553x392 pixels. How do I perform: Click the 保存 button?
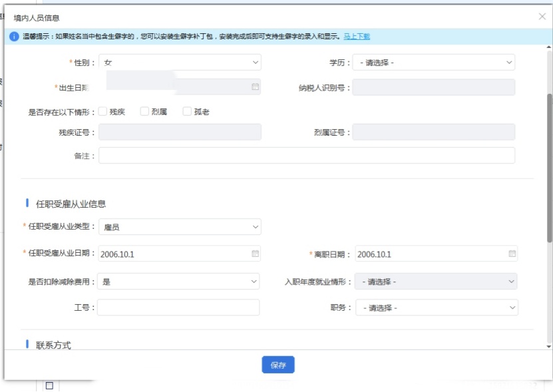(x=278, y=365)
